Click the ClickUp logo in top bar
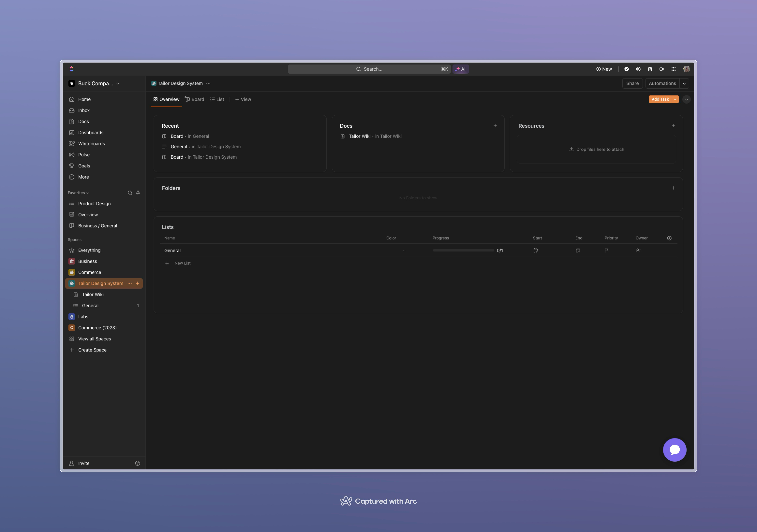Image resolution: width=757 pixels, height=532 pixels. click(72, 69)
